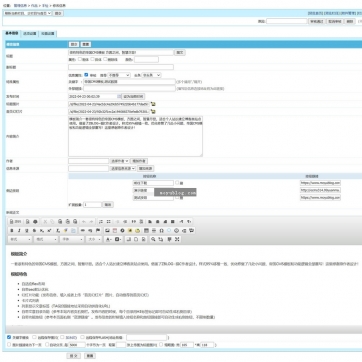Viewport: 362px width, 362px height.
Task: Tick the first attribute checkbox under title
Action: 80,59
